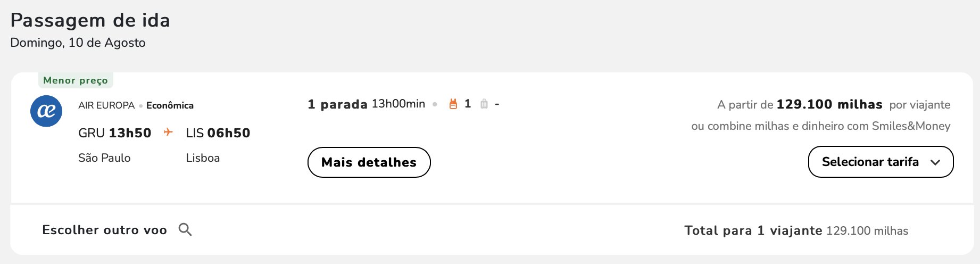The image size is (980, 264).
Task: Open the Mais detalhes button
Action: tap(369, 162)
